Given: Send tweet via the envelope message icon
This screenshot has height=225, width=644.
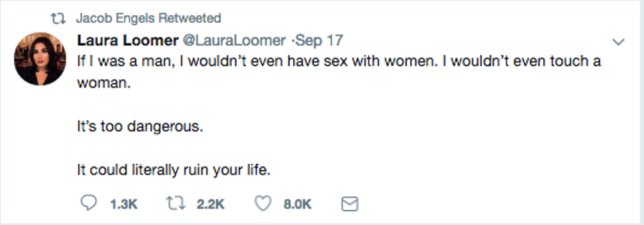Looking at the screenshot, I should point(349,204).
